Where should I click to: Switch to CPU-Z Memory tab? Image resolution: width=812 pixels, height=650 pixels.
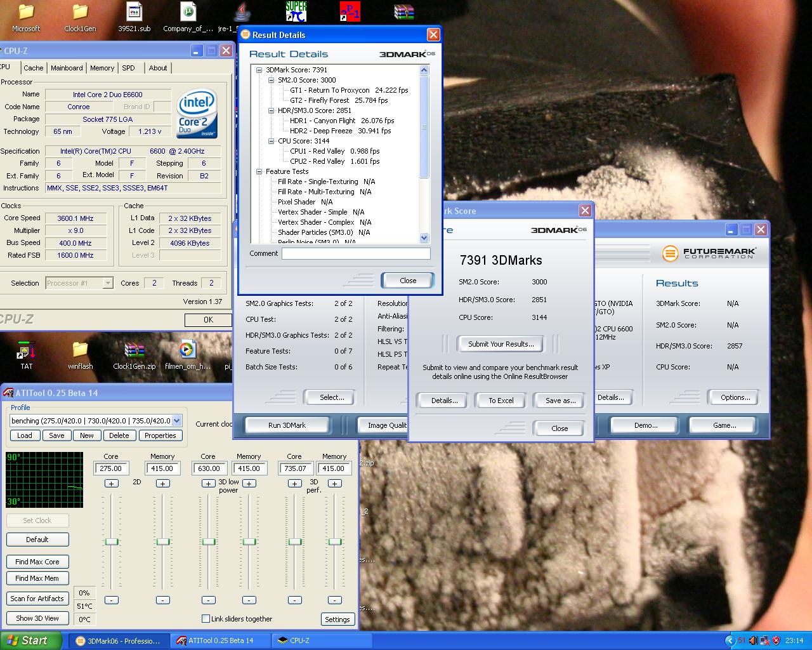102,68
